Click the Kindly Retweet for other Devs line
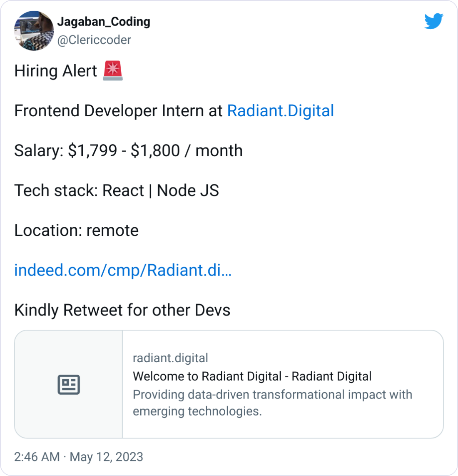Screen dimensions: 458x476 [122, 310]
